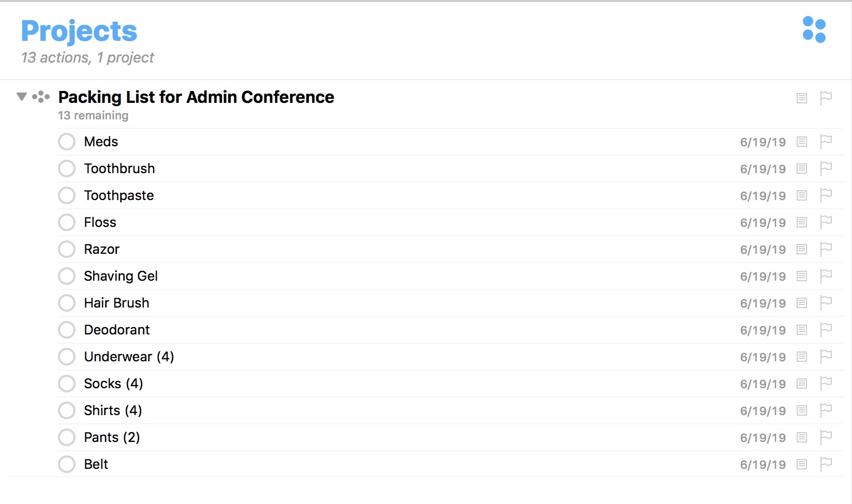Screen dimensions: 852x504
Task: Click the 6/19/19 due date for Underwear (4)
Action: [x=763, y=357]
